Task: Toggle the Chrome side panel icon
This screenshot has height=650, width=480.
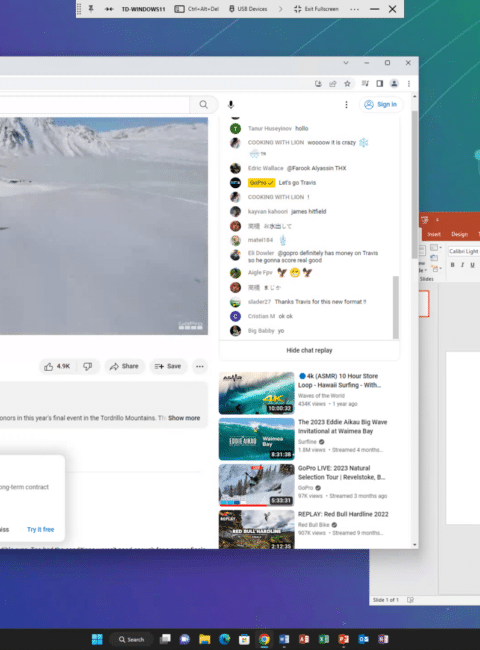Action: pos(379,84)
